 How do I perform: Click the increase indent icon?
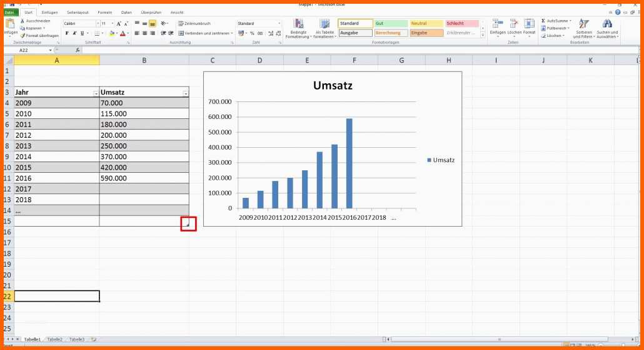point(171,33)
